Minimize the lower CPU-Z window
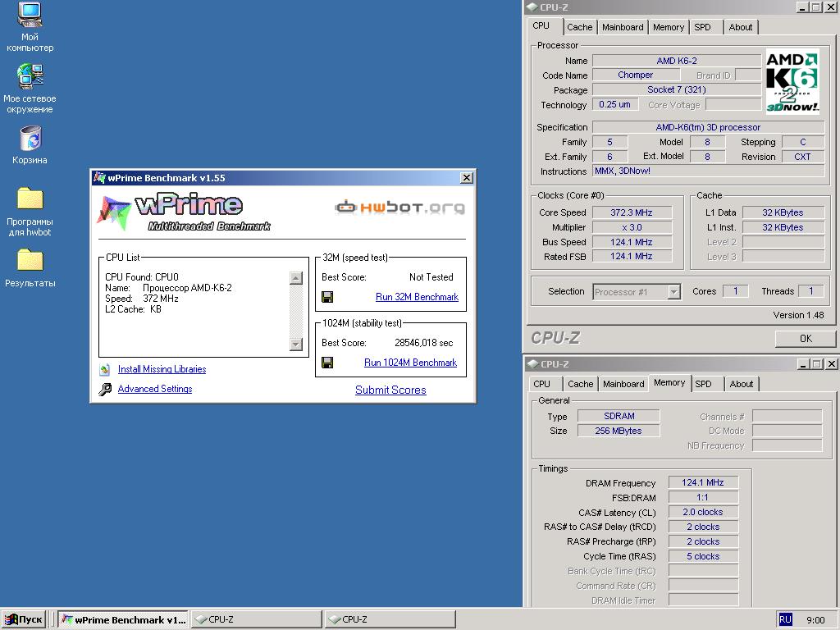 point(803,364)
